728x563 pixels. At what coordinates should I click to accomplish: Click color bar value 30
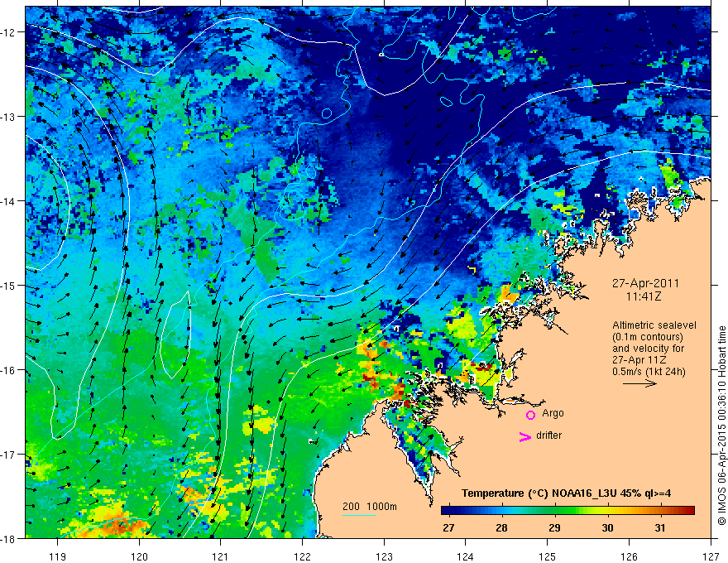[x=607, y=527]
